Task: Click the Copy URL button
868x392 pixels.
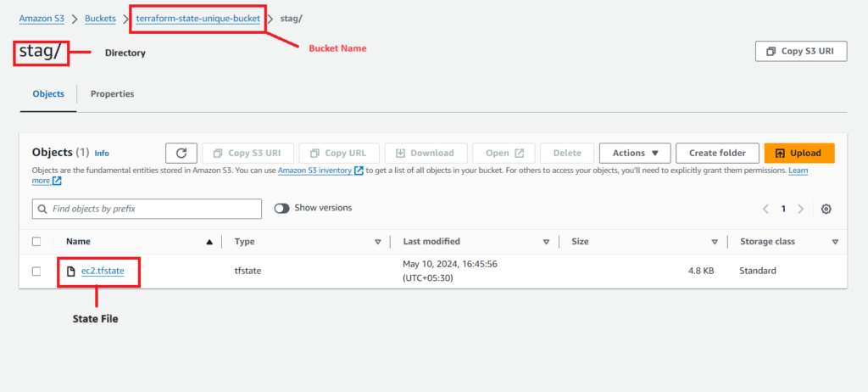Action: pos(340,153)
